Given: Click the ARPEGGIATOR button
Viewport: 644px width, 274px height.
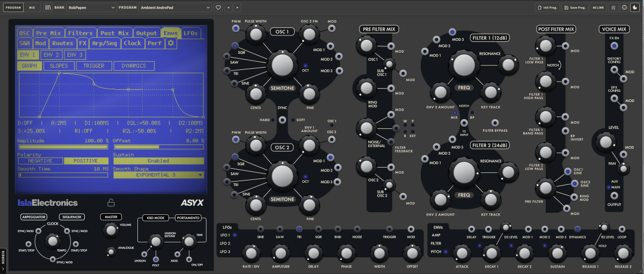Looking at the screenshot, I should (33, 217).
